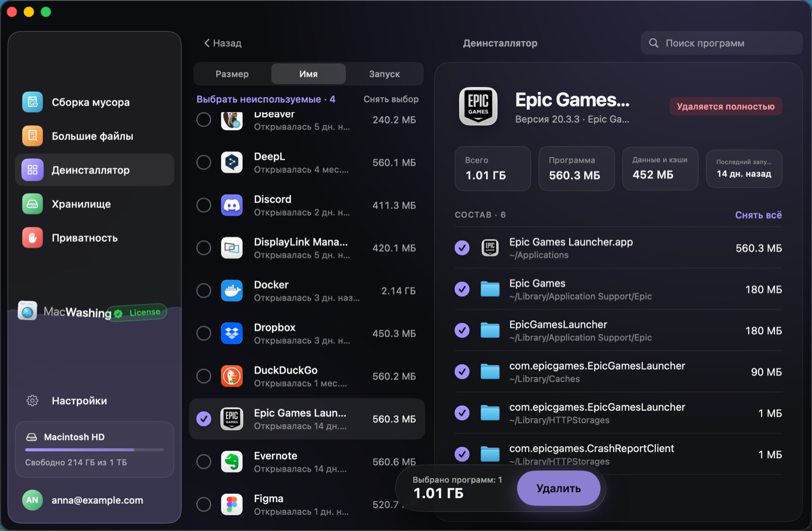Click the Macintosh HD storage usage bar
Image resolution: width=812 pixels, height=531 pixels.
click(x=94, y=449)
